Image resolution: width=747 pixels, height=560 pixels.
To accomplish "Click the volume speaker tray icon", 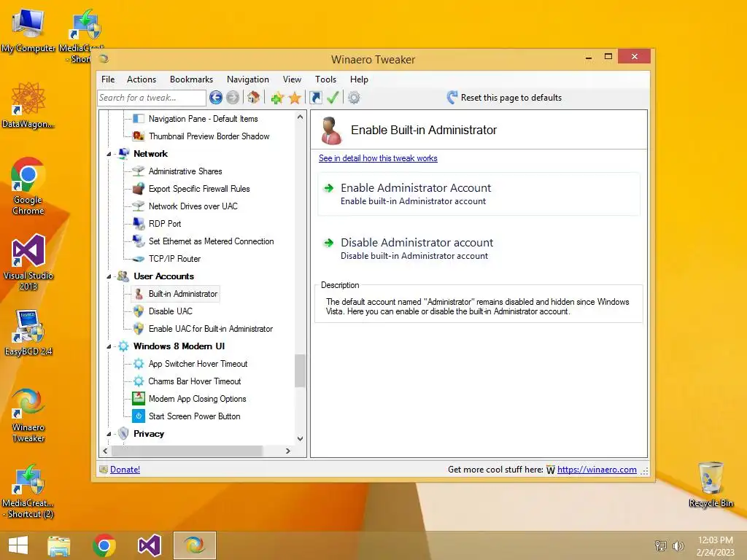I will 678,545.
